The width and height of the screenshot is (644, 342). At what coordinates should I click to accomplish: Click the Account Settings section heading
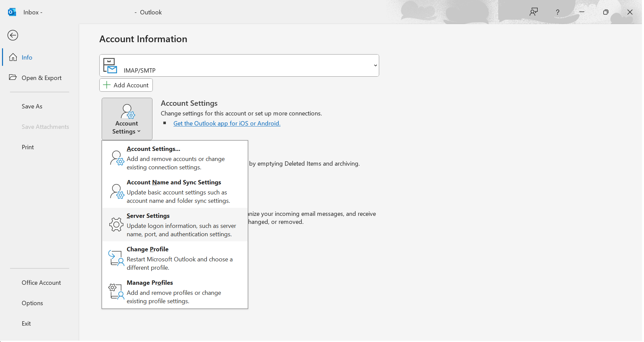pyautogui.click(x=189, y=103)
